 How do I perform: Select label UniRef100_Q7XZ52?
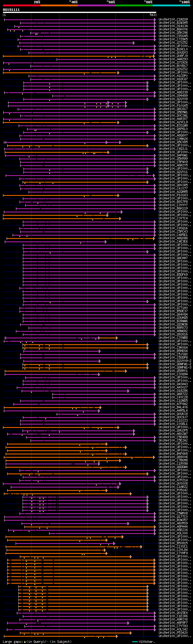pyautogui.click(x=173, y=42)
